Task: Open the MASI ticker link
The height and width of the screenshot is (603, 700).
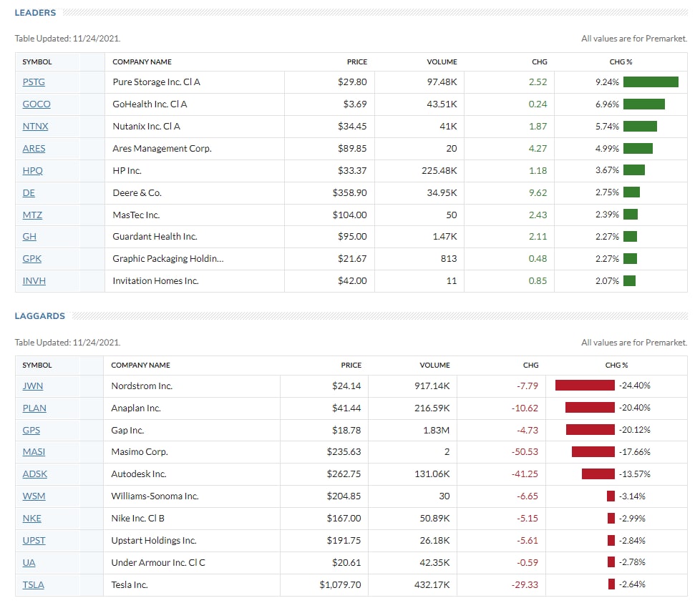Action: coord(34,452)
